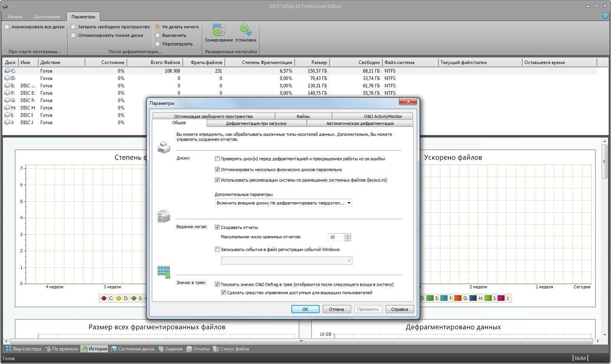Switch to История view
The height and width of the screenshot is (364, 611).
coord(94,349)
